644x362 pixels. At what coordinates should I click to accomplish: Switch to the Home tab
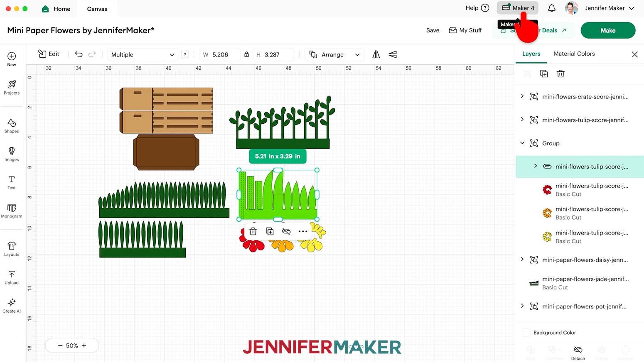[x=56, y=9]
